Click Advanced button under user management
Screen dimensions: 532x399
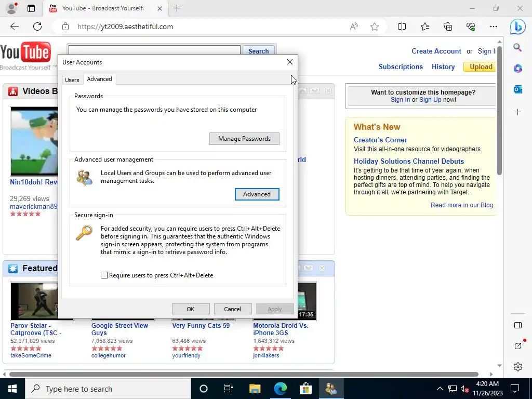[257, 194]
